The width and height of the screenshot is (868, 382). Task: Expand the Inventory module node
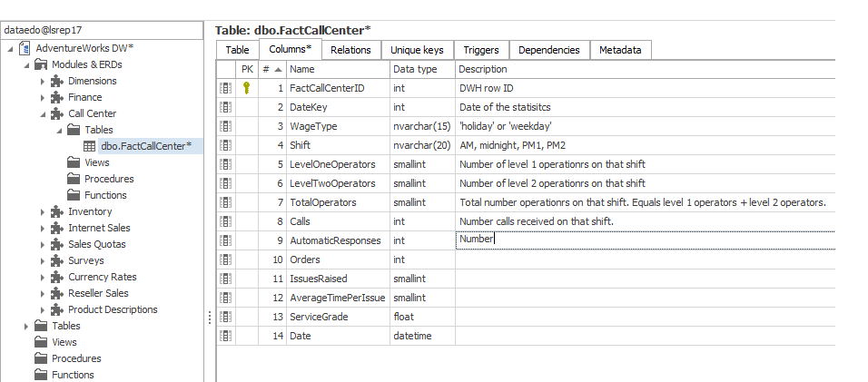43,212
